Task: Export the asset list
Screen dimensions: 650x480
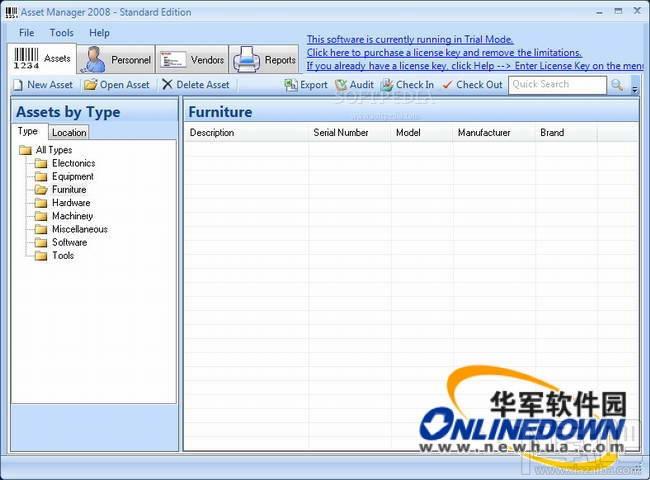Action: click(x=306, y=85)
